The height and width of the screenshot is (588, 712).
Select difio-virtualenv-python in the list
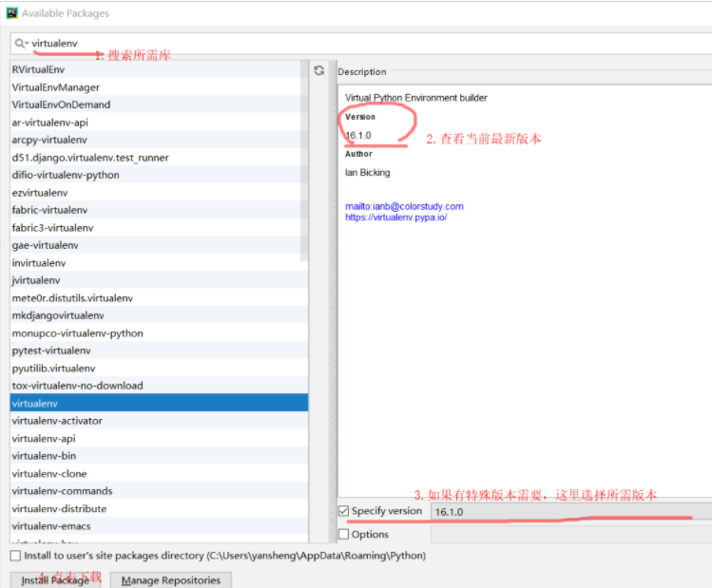point(155,175)
